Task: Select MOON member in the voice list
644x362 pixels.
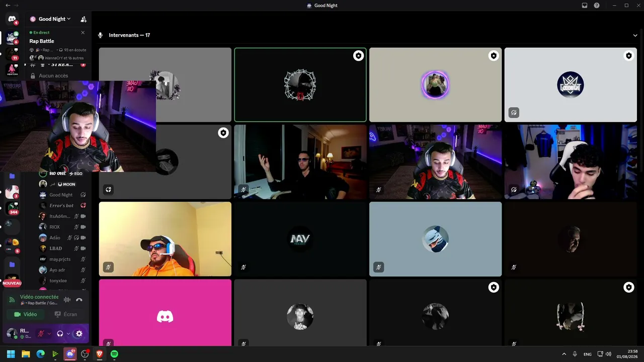Action: 62,185
